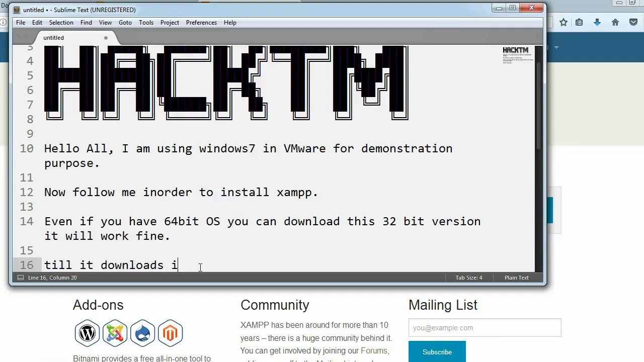Minimize the Sublime Text window
Screen dimensions: 644x362
[x=499, y=8]
